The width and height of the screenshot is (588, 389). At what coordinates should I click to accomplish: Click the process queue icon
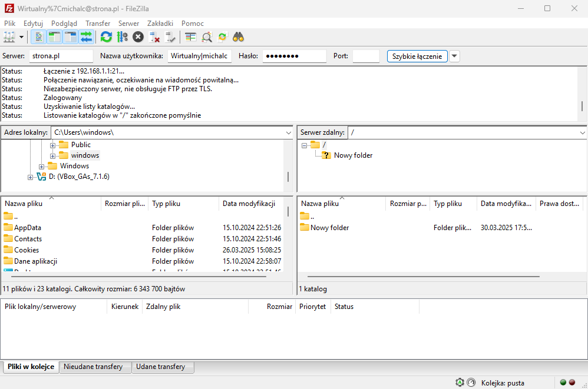pos(122,37)
